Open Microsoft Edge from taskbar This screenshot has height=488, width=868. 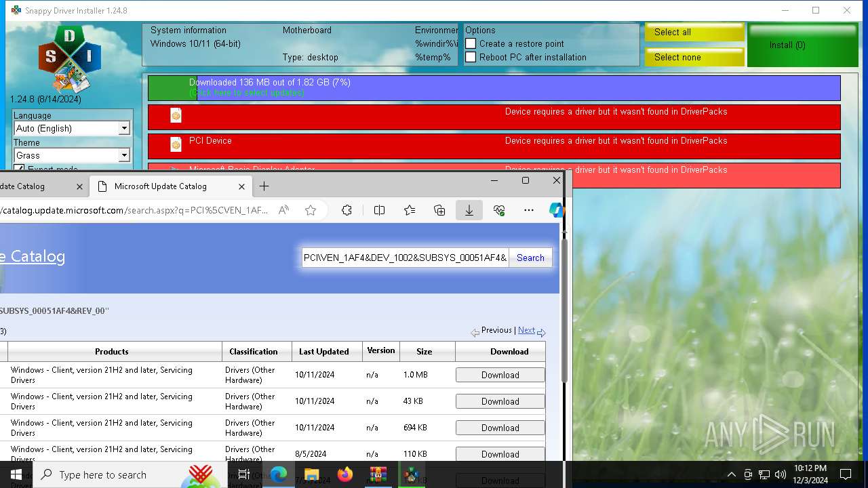(279, 474)
